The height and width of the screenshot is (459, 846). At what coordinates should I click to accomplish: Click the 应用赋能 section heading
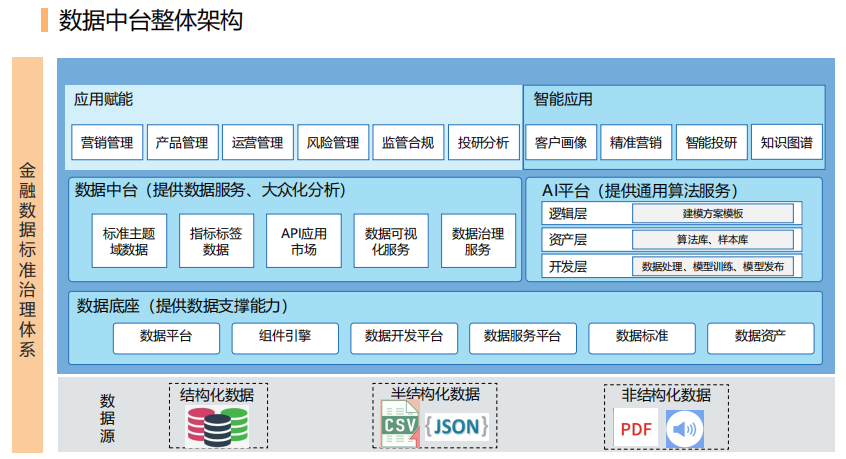pos(104,99)
